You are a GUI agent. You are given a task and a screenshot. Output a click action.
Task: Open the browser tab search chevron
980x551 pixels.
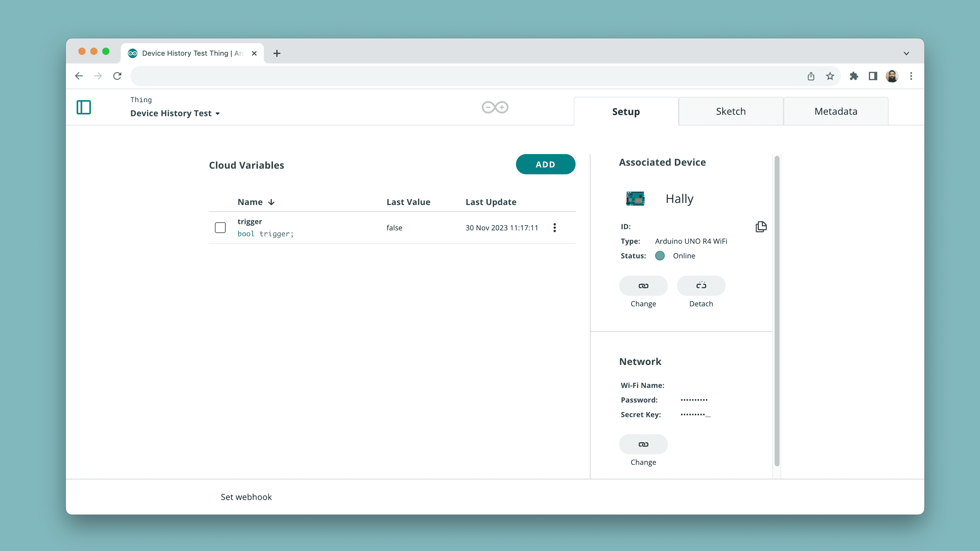(x=906, y=53)
